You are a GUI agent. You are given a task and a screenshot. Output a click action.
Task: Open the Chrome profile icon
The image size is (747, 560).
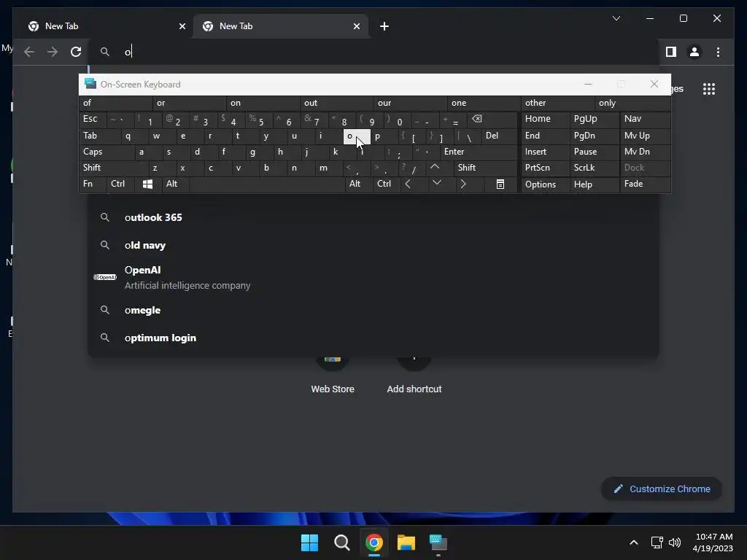click(x=694, y=52)
